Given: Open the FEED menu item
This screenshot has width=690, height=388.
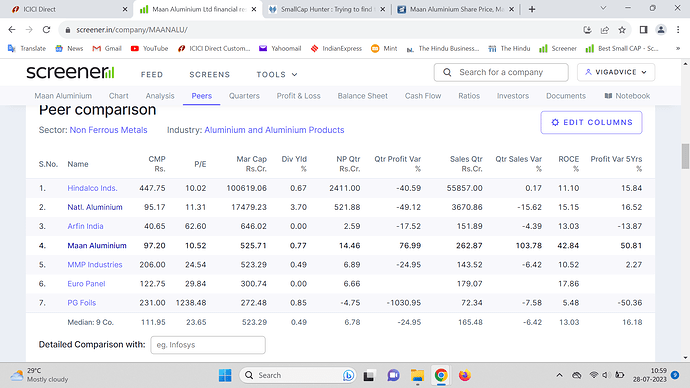Looking at the screenshot, I should pos(152,74).
